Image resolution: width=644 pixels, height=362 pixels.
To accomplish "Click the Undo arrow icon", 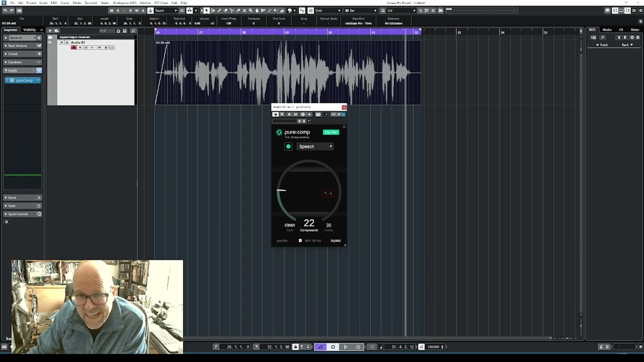I will pos(5,11).
